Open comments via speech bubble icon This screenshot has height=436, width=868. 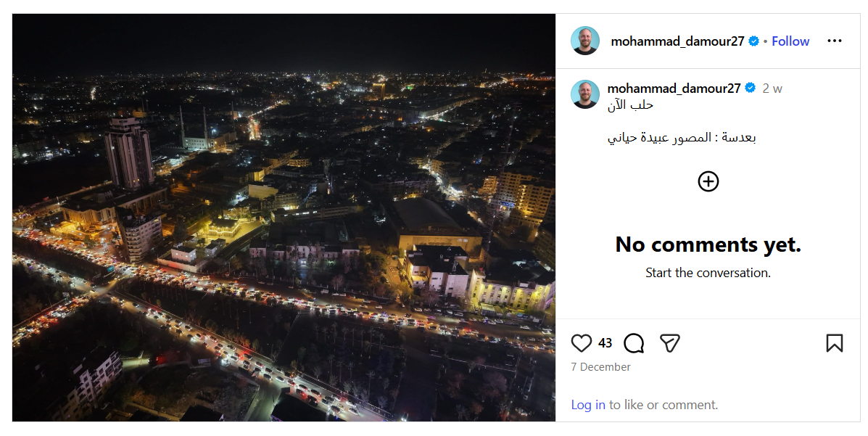tap(634, 343)
